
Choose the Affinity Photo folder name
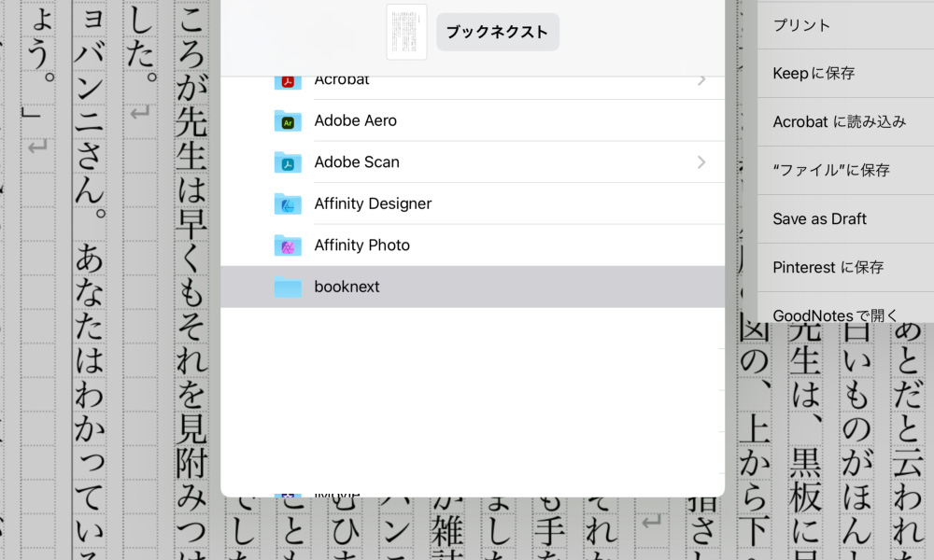[x=362, y=245]
